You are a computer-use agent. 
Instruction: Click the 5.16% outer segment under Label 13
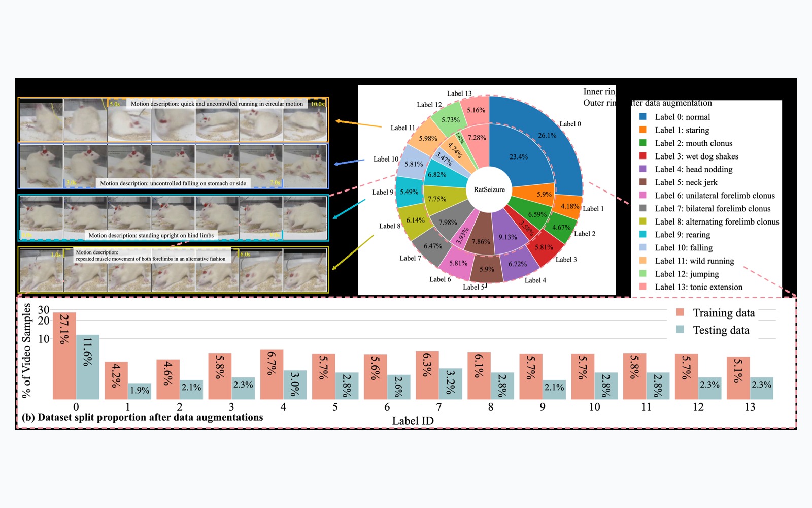476,110
